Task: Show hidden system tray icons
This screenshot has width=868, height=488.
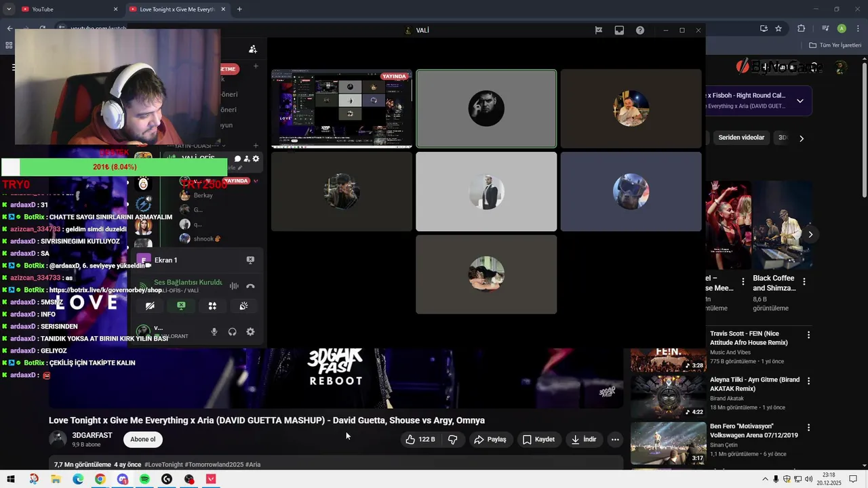Action: (x=766, y=479)
